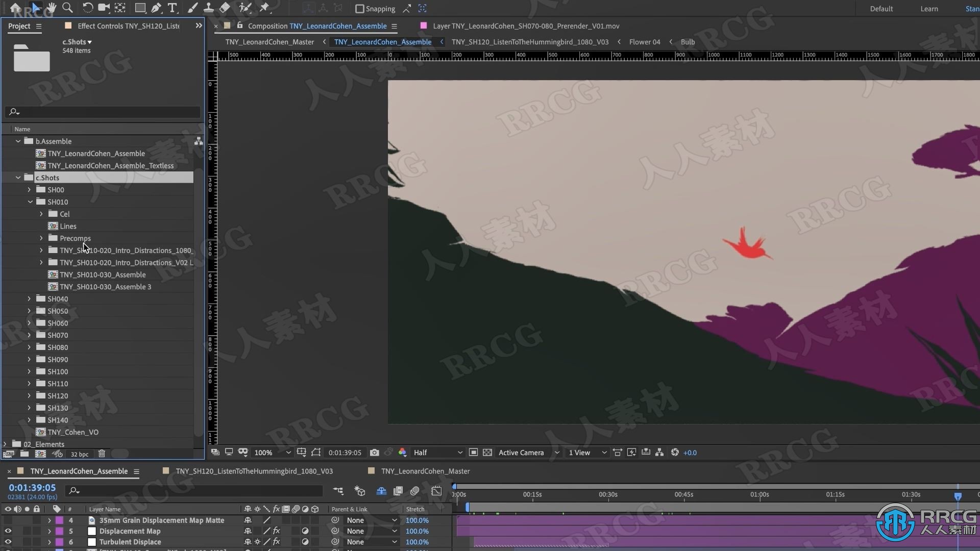
Task: Expand the SH120 folder
Action: tap(29, 396)
